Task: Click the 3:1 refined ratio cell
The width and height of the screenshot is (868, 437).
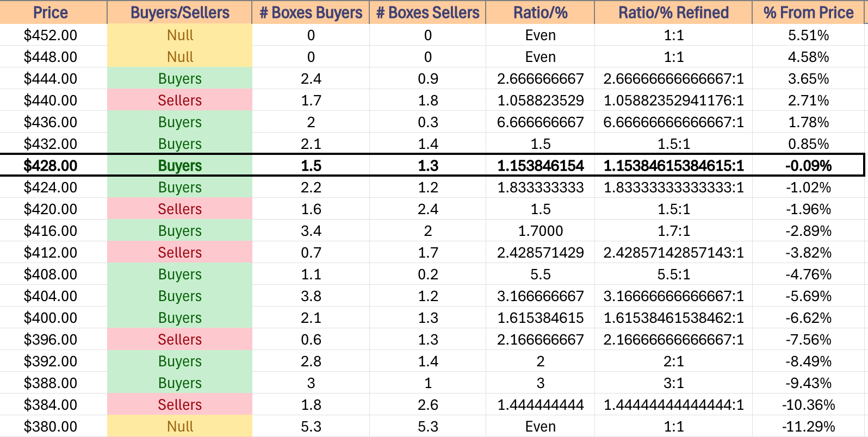Action: [674, 383]
